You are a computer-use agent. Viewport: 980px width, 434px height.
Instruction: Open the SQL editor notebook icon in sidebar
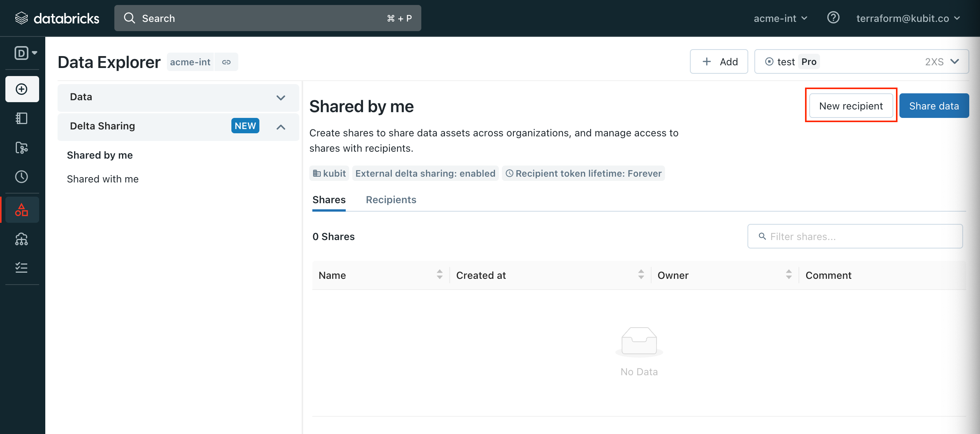coord(22,118)
